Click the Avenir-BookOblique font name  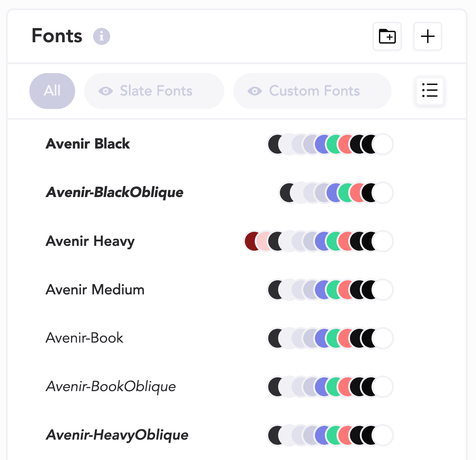coord(111,387)
